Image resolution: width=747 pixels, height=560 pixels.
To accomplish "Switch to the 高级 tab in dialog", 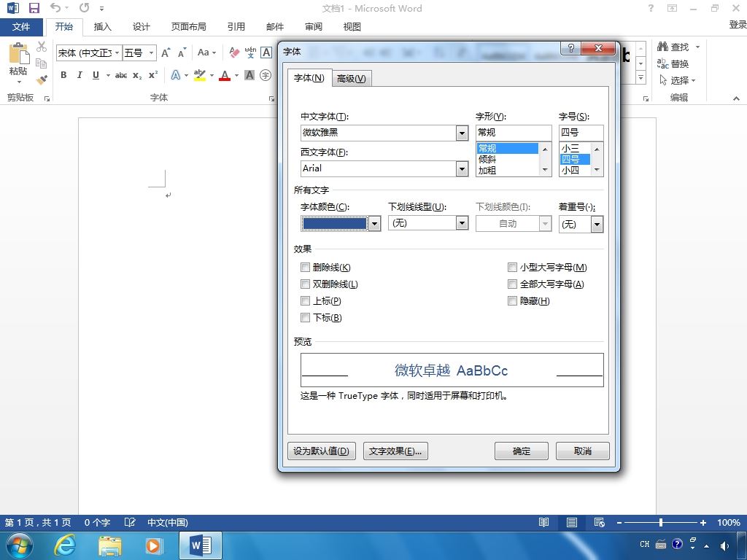I will point(352,79).
